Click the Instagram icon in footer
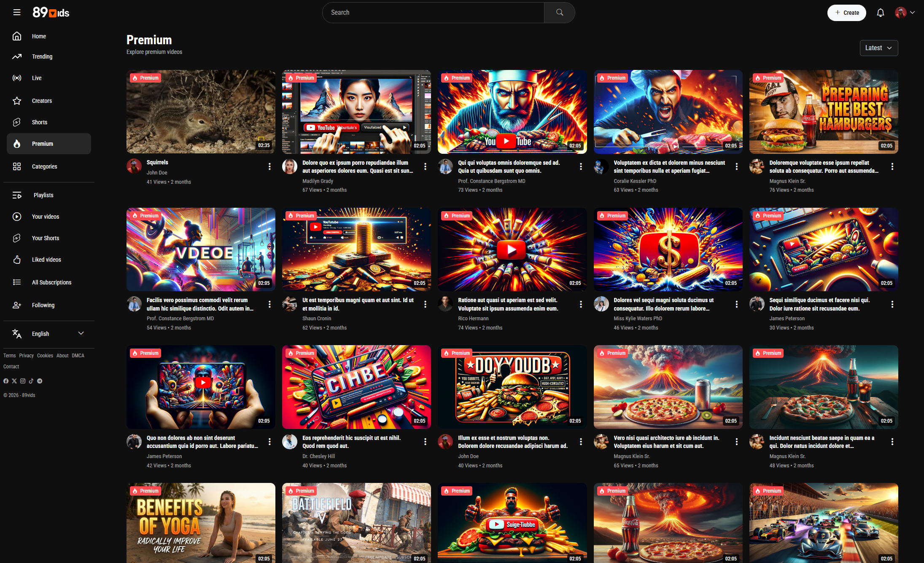Image resolution: width=924 pixels, height=563 pixels. [23, 381]
